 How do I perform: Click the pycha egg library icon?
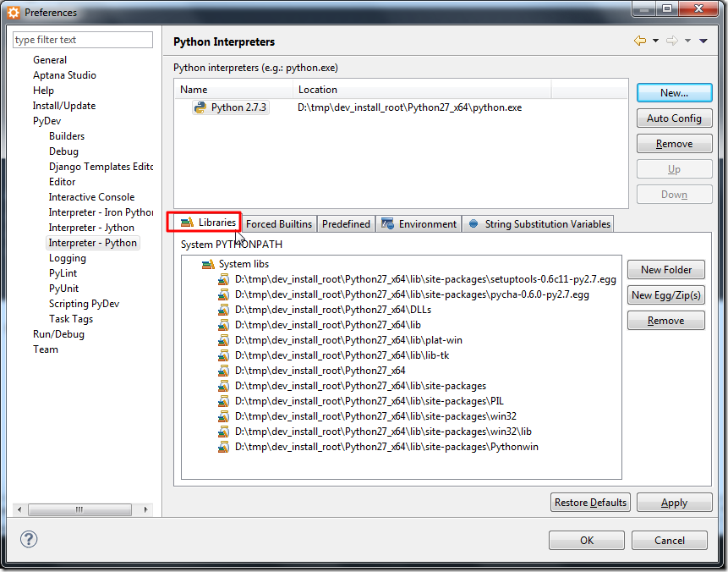click(224, 294)
